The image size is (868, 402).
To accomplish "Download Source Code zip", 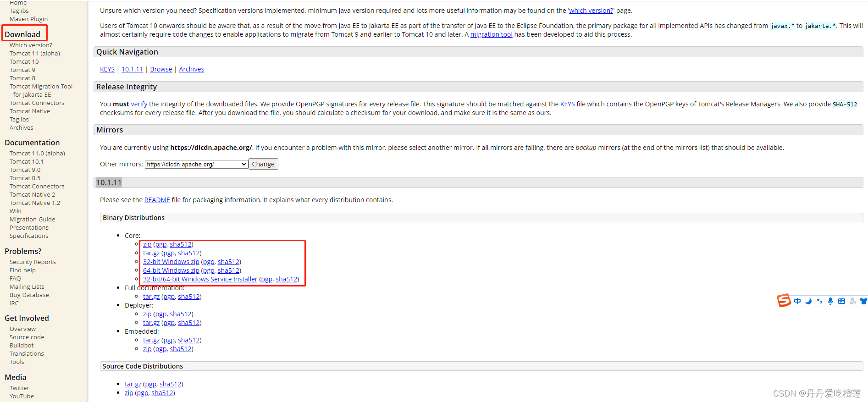I will click(x=129, y=393).
